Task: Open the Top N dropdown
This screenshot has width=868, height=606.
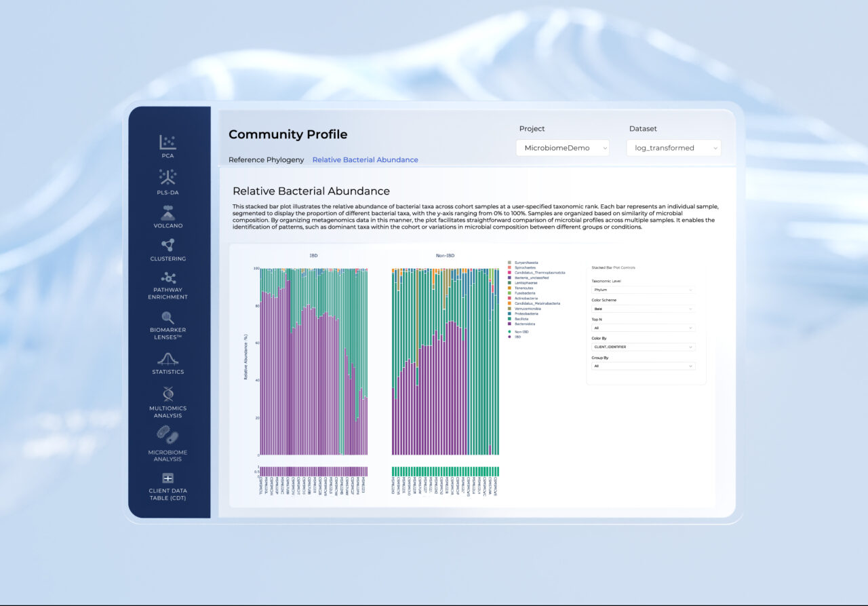Action: (x=644, y=328)
